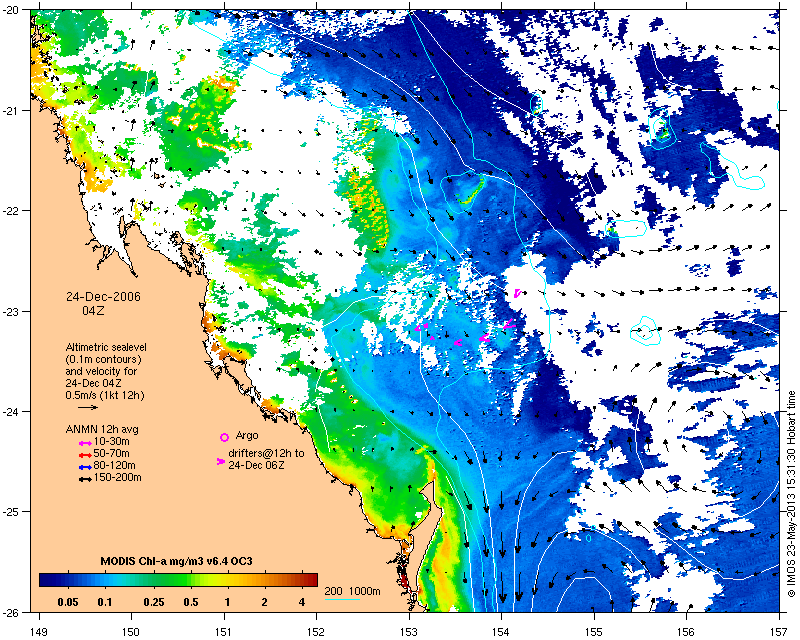Click the 80-120m depth label

click(x=115, y=466)
